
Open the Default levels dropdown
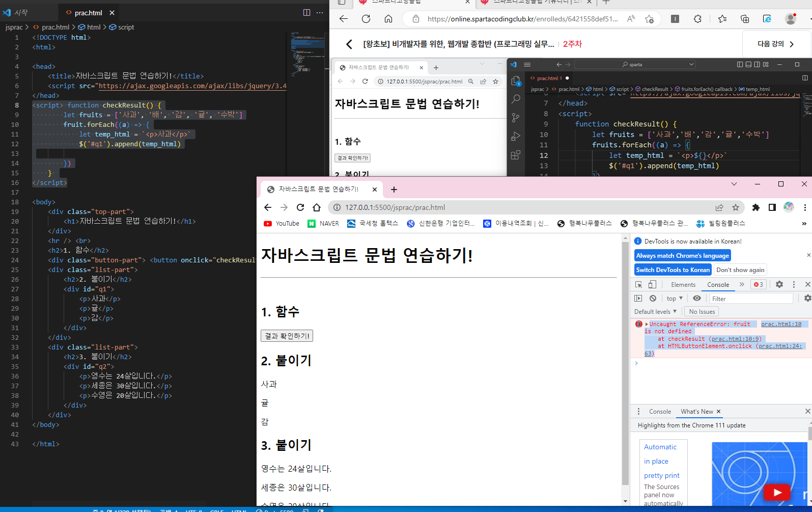(x=656, y=312)
